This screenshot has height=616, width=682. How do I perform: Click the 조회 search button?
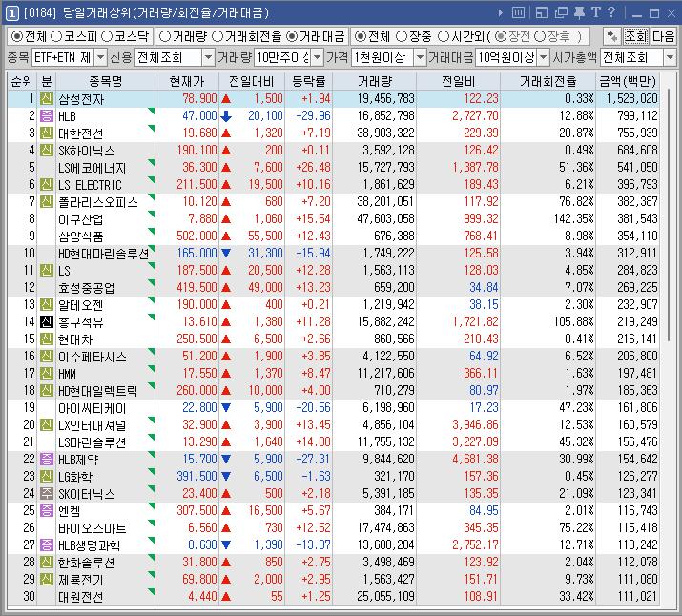pos(635,36)
